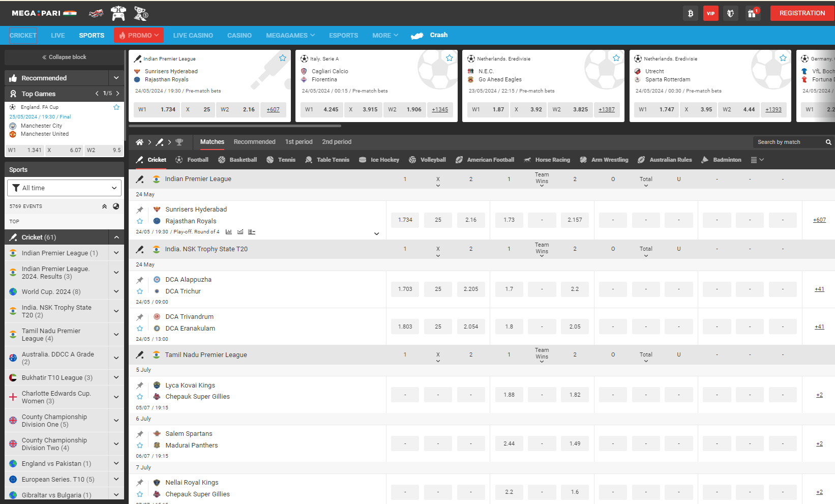Viewport: 835px width, 504px height.
Task: Open the CRICKET top navigation item
Action: (x=23, y=36)
